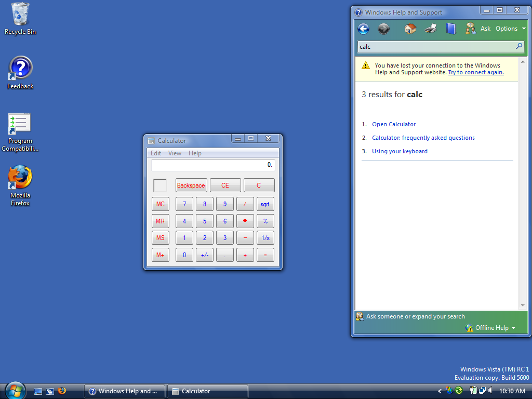Click the search magnifier icon in Help
Screen dimensions: 532x399
tap(518, 46)
